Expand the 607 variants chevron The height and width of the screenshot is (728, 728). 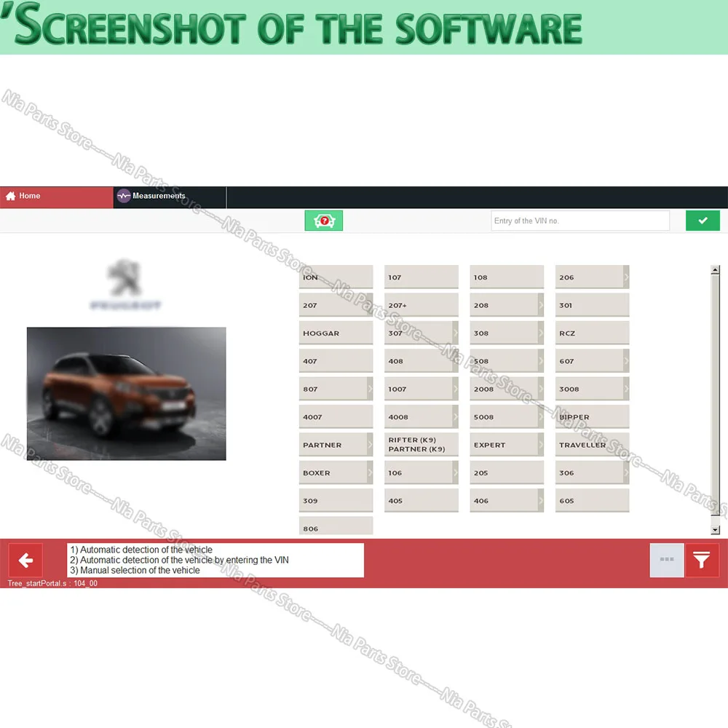626,361
